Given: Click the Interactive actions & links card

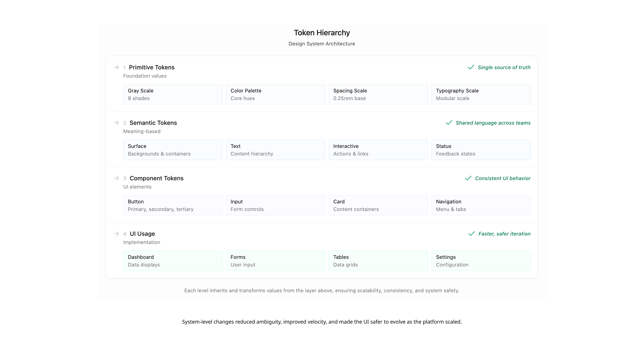Looking at the screenshot, I should tap(378, 150).
